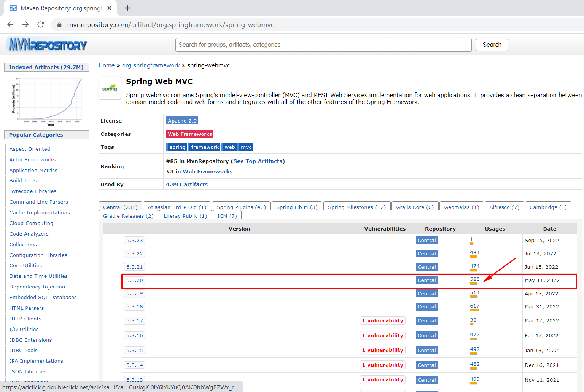Screen dimensions: 584x392
Task: Open Aspect Oriented category
Action: 30,149
